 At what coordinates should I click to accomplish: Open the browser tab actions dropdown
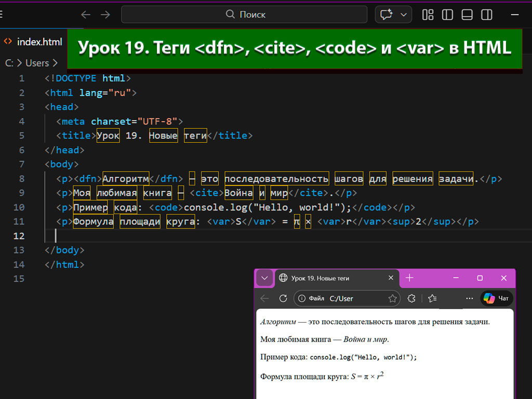click(264, 278)
